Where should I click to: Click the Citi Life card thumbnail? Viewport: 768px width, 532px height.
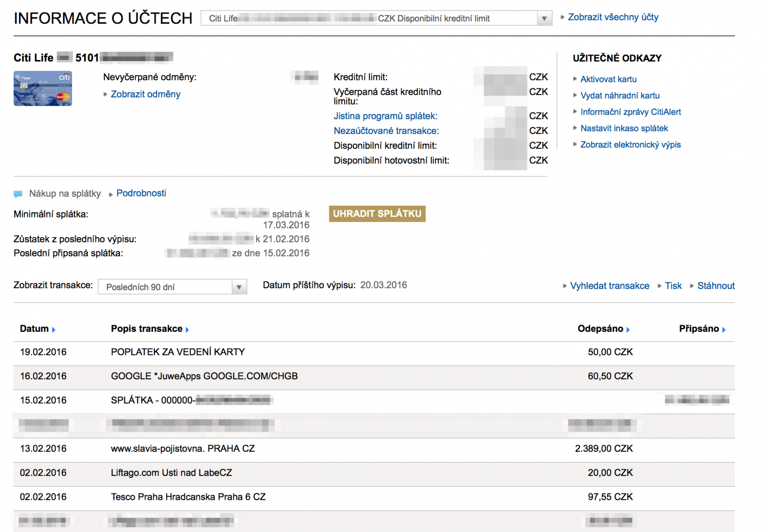click(43, 88)
